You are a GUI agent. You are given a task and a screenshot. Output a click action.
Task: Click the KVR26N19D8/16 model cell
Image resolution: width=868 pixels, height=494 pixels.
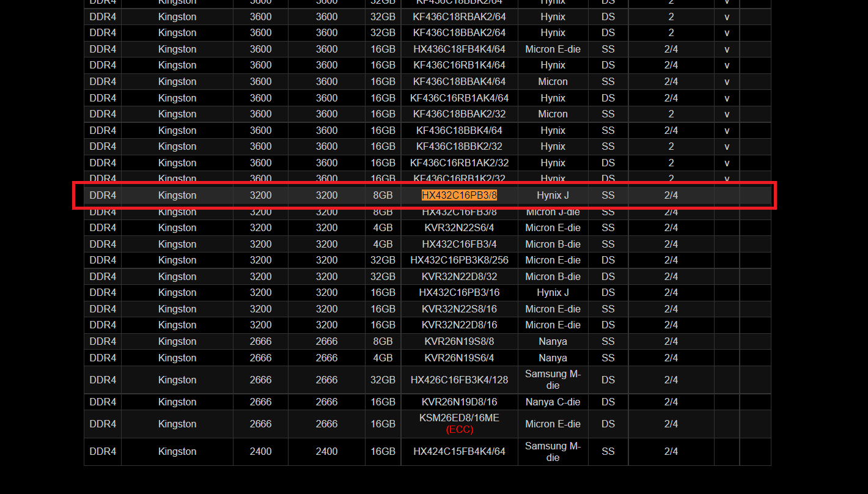click(x=459, y=402)
